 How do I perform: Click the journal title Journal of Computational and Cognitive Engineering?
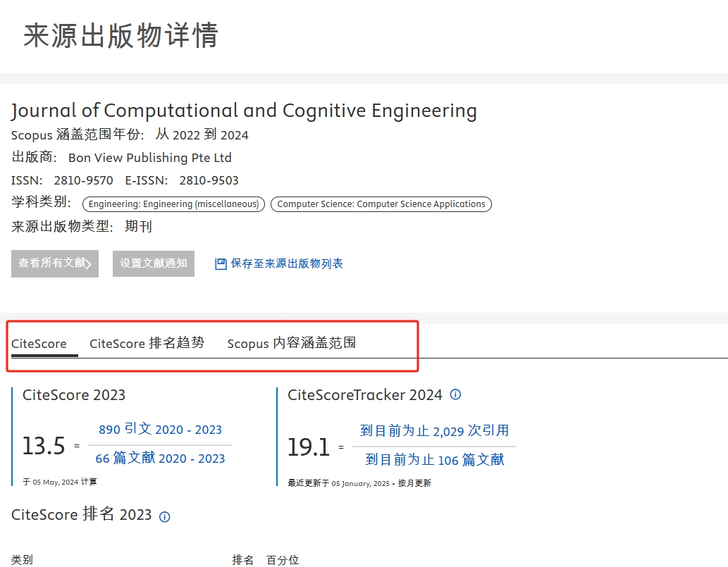point(244,111)
